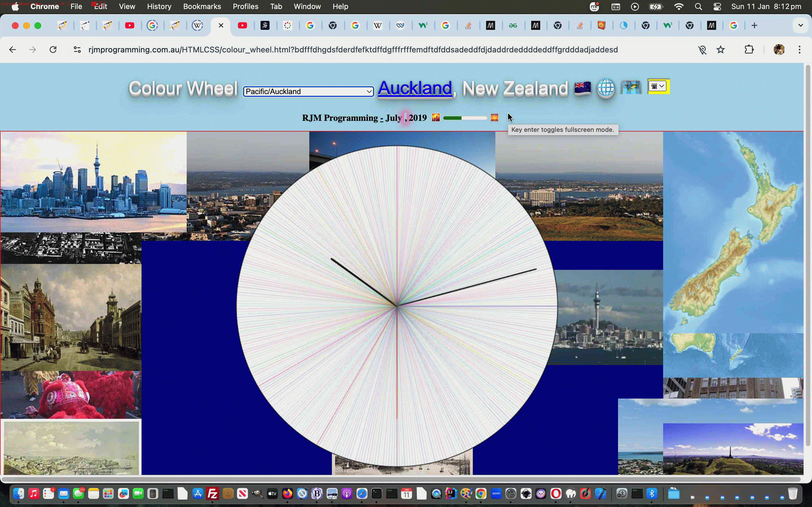
Task: Click the sunrise city emoji left of the slider
Action: 436,118
